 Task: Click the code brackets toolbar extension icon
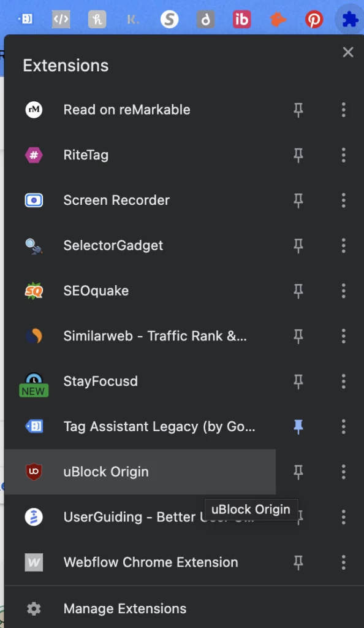pos(61,19)
